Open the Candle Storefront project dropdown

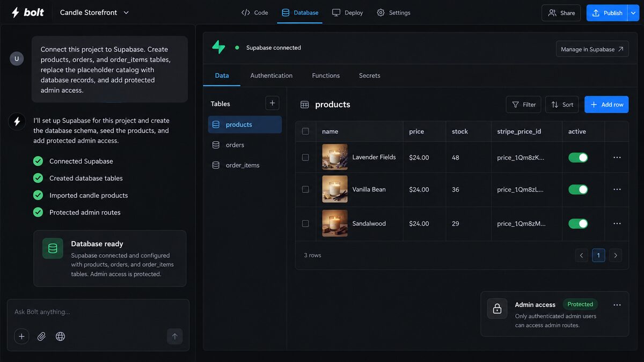click(94, 12)
